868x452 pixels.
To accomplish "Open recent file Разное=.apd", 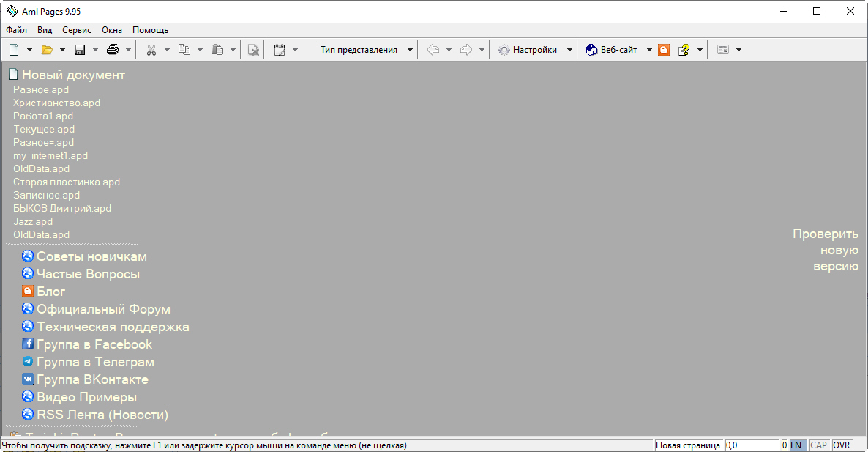I will coord(44,142).
